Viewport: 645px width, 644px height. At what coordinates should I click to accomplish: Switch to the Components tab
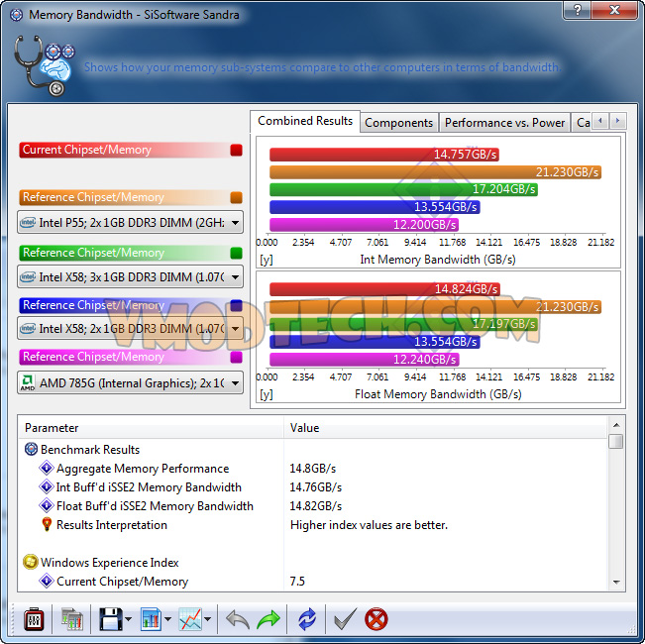tap(398, 123)
